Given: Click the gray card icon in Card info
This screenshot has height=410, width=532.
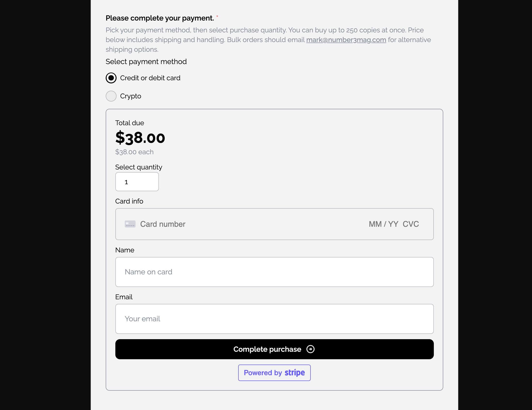Looking at the screenshot, I should click(x=130, y=224).
